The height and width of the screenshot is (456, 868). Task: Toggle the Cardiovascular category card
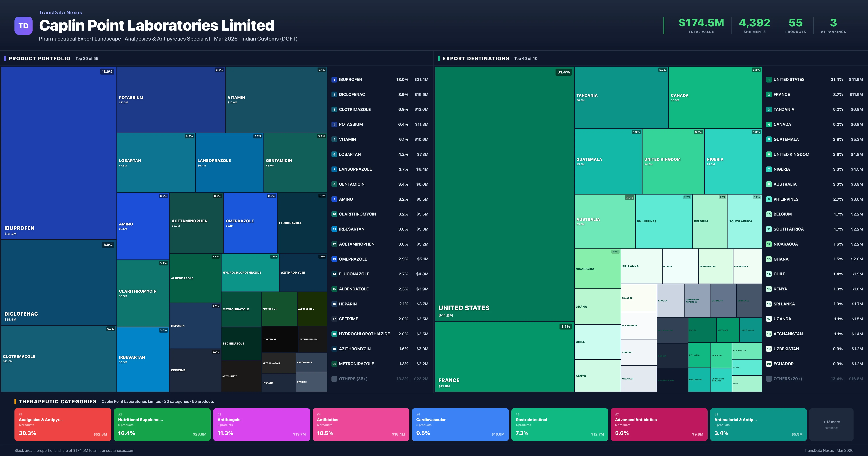tap(460, 424)
